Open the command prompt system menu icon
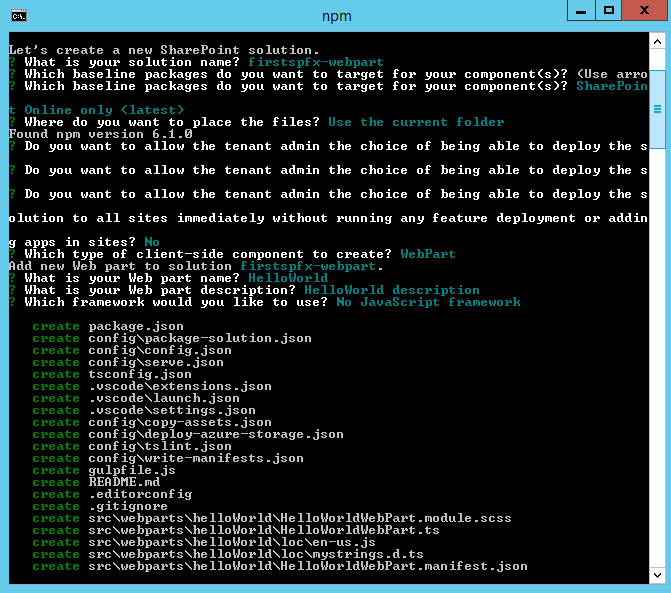This screenshot has height=593, width=671. (x=19, y=15)
